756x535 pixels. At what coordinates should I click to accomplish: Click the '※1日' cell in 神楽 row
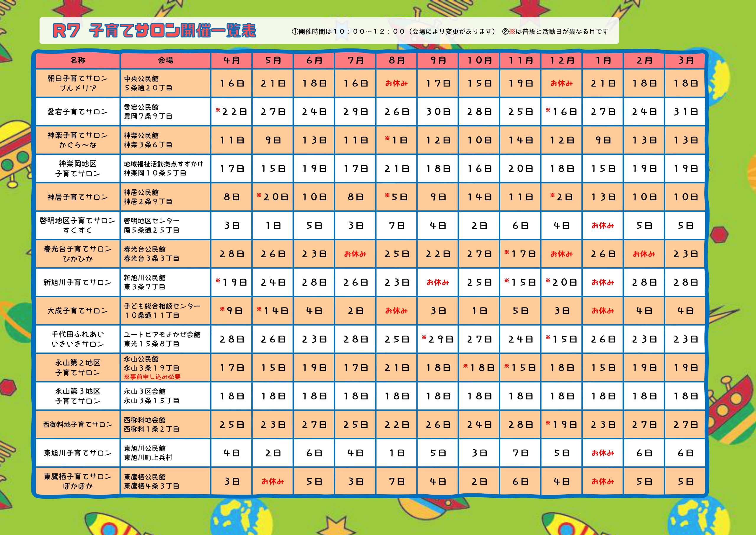point(396,140)
